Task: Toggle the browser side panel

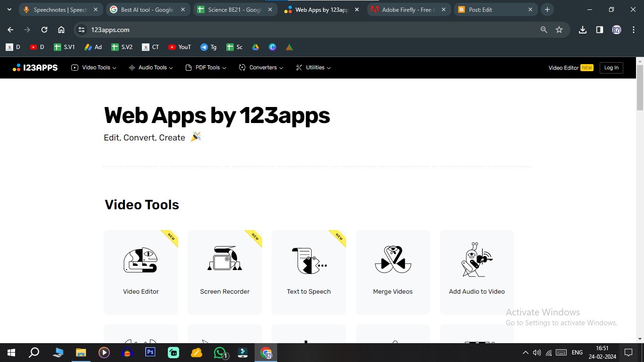Action: tap(600, 30)
